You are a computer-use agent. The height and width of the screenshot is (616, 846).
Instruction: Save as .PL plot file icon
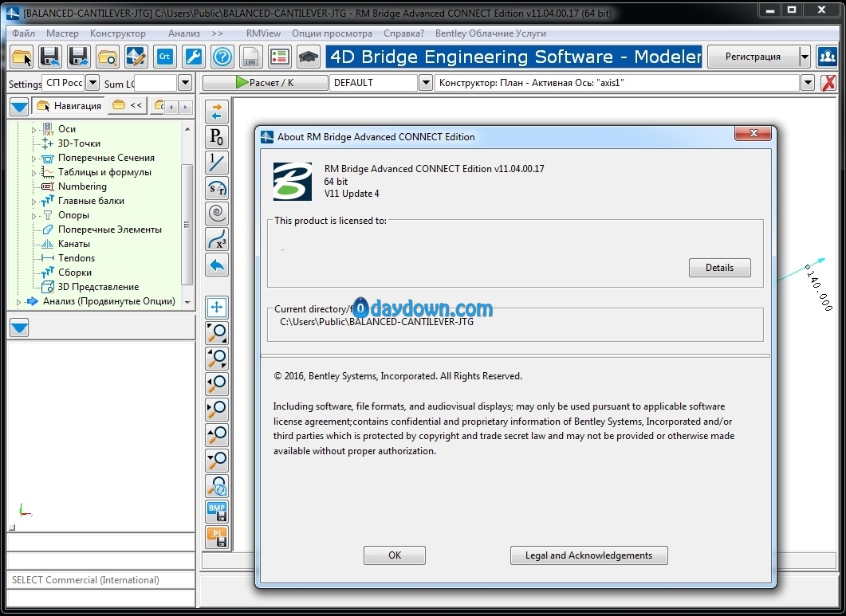pos(217,537)
